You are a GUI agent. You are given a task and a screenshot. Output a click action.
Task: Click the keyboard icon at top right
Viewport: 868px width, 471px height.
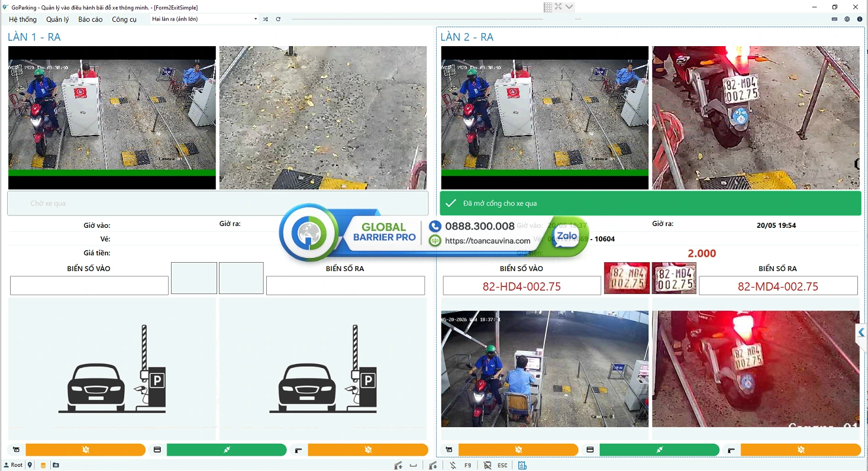[834, 19]
